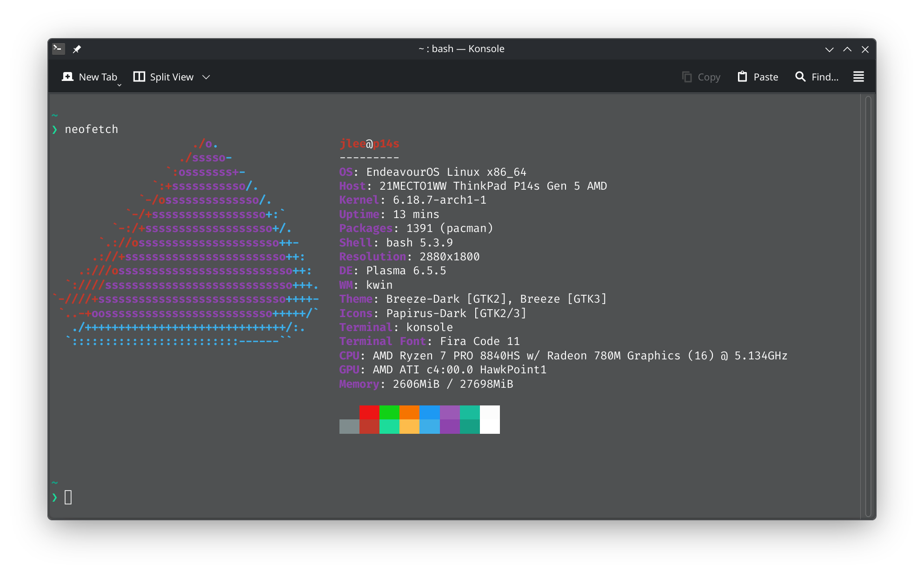
Task: Click the Find... button label
Action: pos(825,77)
